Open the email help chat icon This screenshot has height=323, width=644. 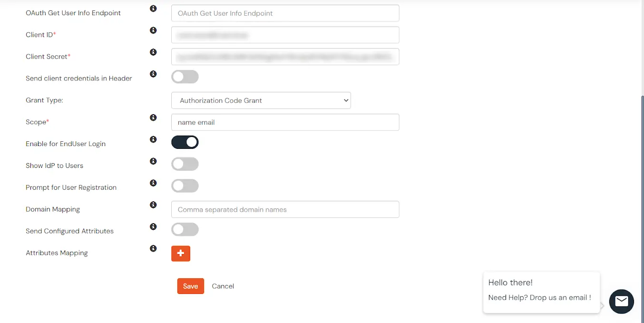tap(621, 301)
